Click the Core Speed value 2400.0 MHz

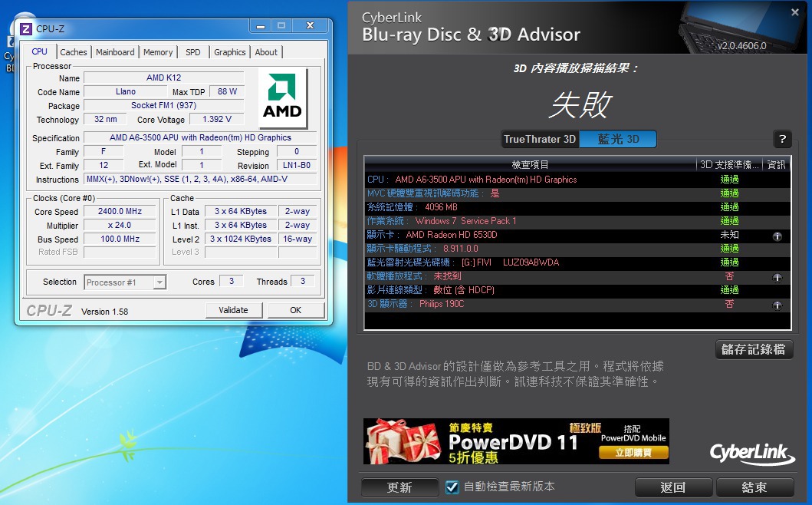tap(120, 211)
